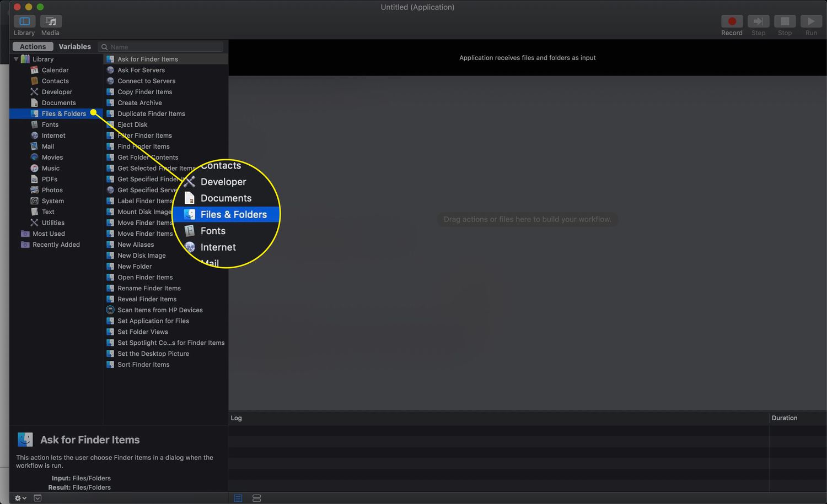Toggle the Library panel button
Viewport: 827px width, 504px height.
[24, 21]
